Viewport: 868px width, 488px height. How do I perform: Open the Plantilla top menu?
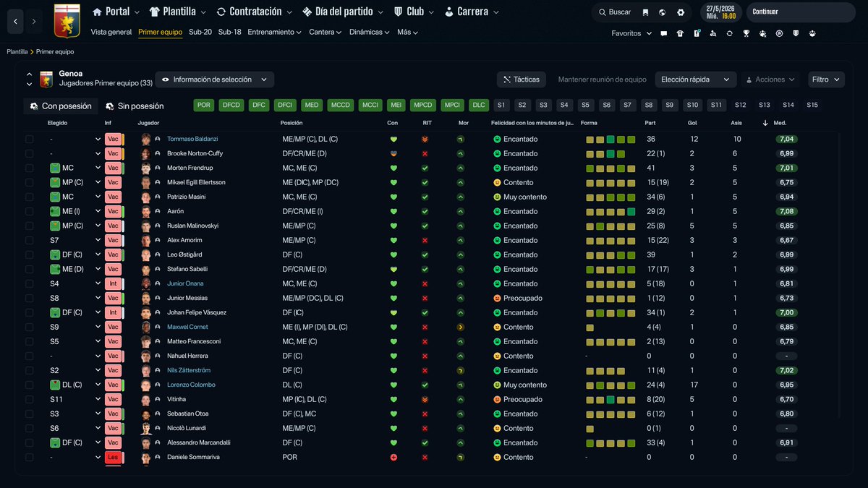(x=177, y=12)
